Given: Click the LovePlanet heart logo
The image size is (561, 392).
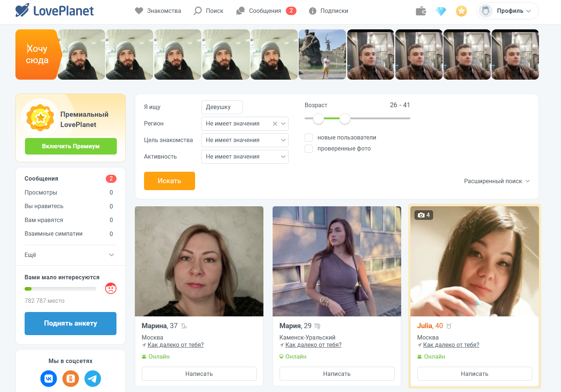Looking at the screenshot, I should click(22, 11).
